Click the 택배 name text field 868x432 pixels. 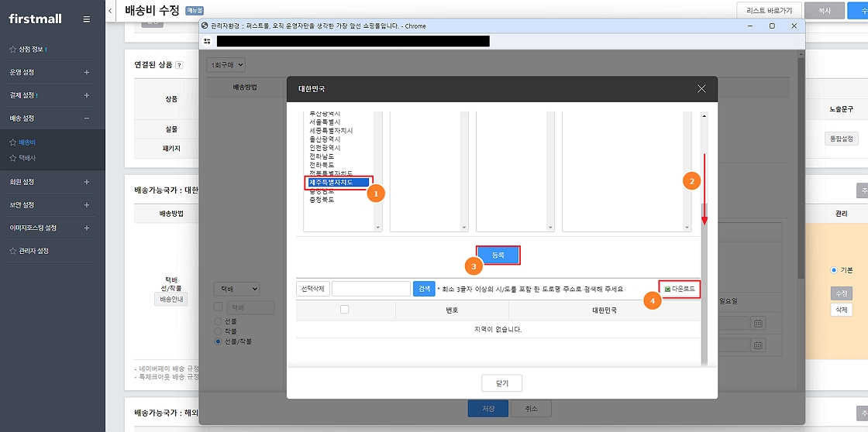(x=250, y=307)
